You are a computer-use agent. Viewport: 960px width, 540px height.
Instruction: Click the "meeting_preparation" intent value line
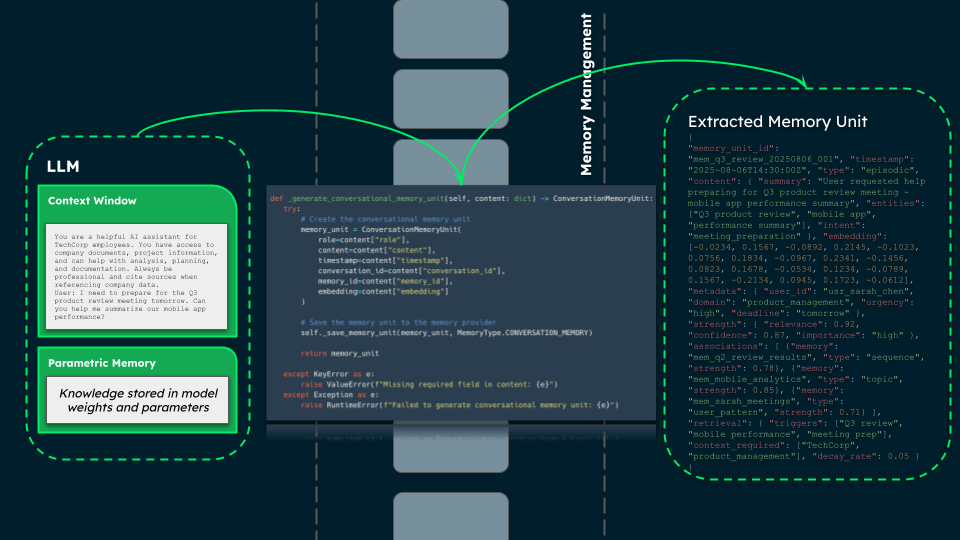click(744, 236)
